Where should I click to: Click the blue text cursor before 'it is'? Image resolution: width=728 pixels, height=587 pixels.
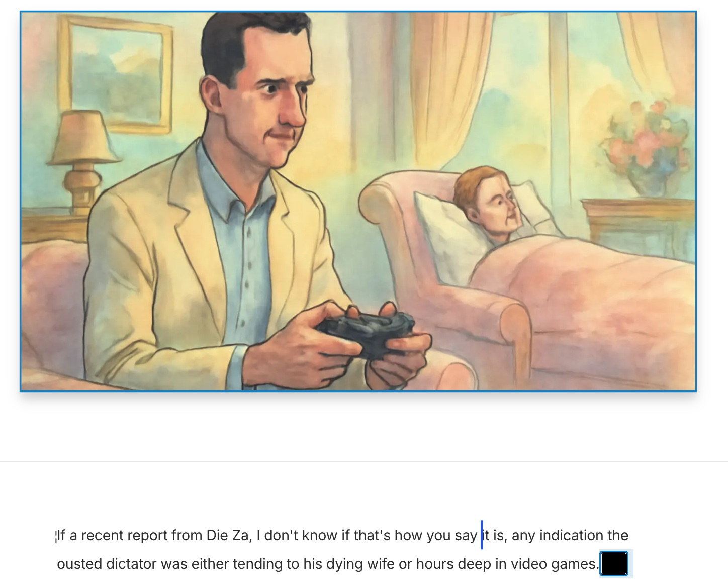482,535
